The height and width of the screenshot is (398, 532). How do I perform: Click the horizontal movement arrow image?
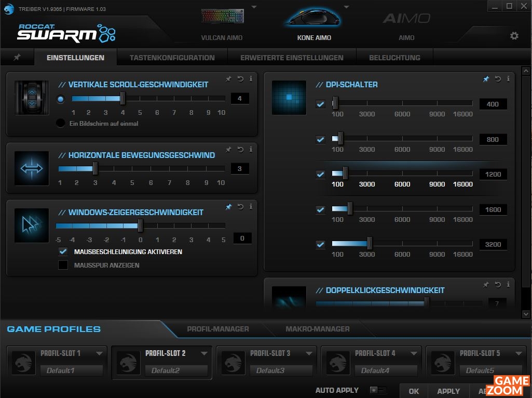pos(32,168)
